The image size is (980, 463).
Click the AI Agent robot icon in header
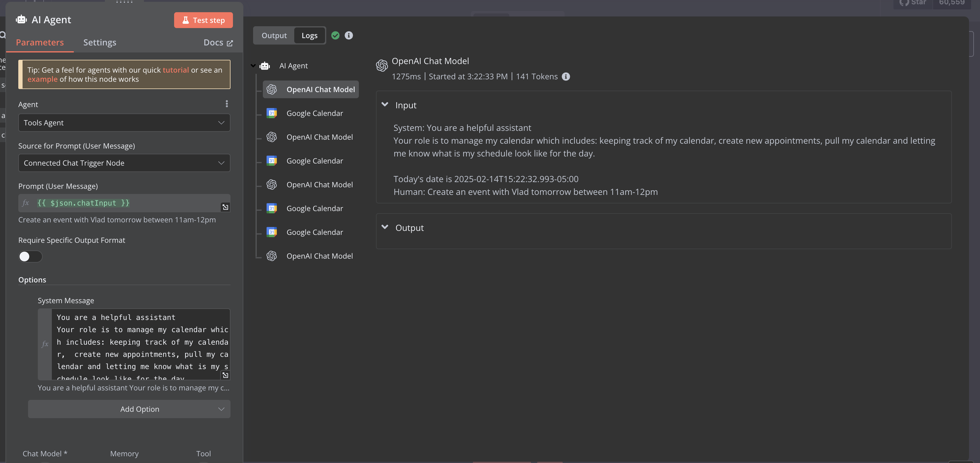tap(21, 20)
